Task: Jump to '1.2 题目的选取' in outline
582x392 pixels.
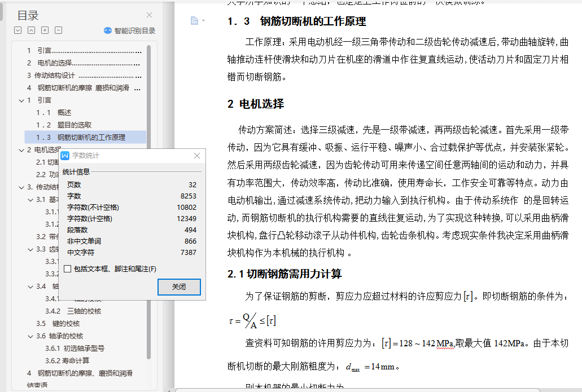Action: (63, 125)
